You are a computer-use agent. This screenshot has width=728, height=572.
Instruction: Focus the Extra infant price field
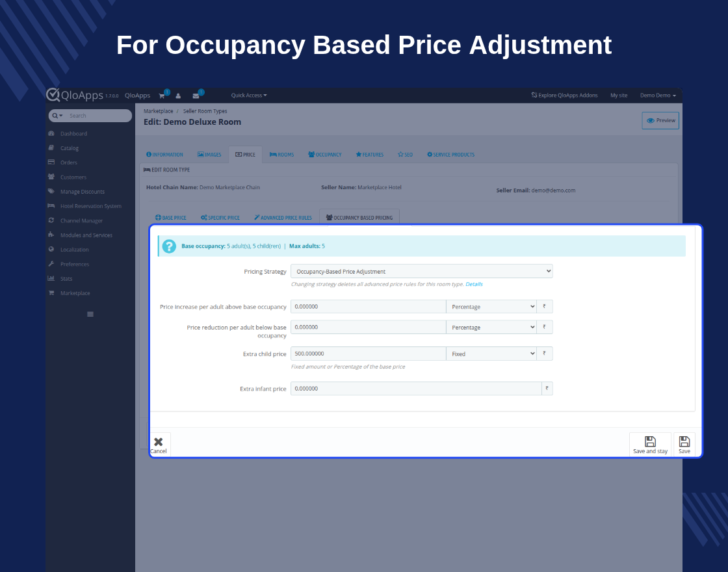tap(416, 389)
